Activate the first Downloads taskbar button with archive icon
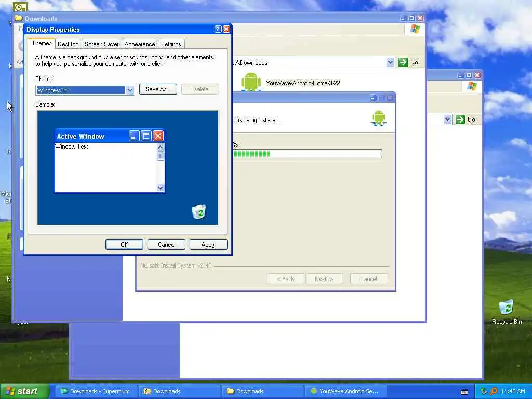The height and width of the screenshot is (399, 532). 179,391
